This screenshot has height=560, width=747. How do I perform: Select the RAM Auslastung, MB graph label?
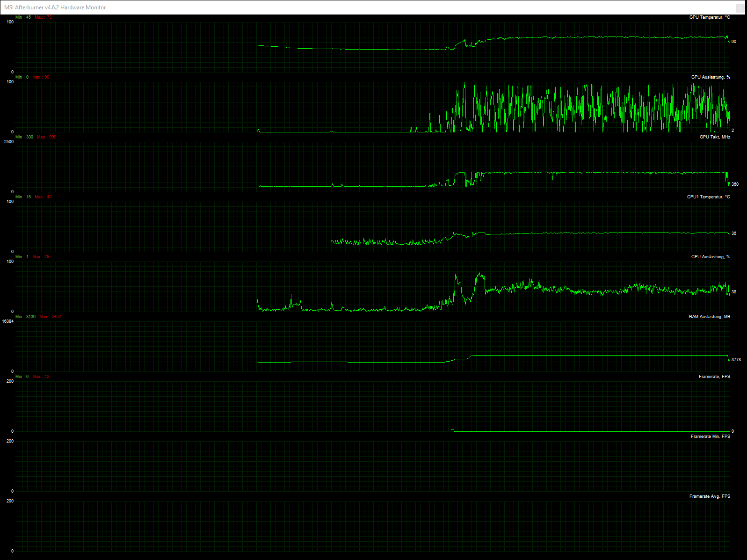(x=709, y=317)
